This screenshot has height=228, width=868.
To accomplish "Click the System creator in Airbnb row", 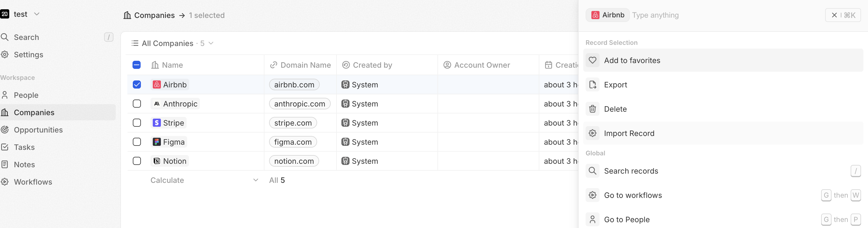I will pyautogui.click(x=360, y=84).
